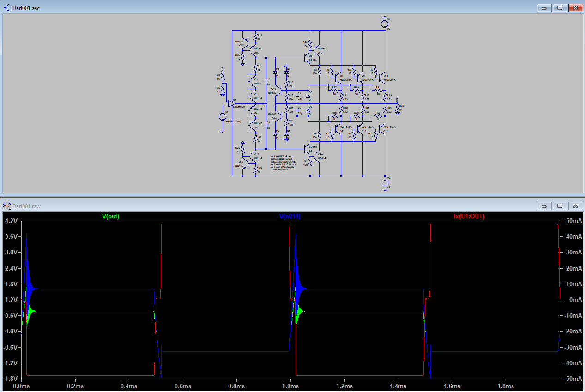Click the Darl001.asc window title icon
The width and height of the screenshot is (585, 392).
pos(7,8)
